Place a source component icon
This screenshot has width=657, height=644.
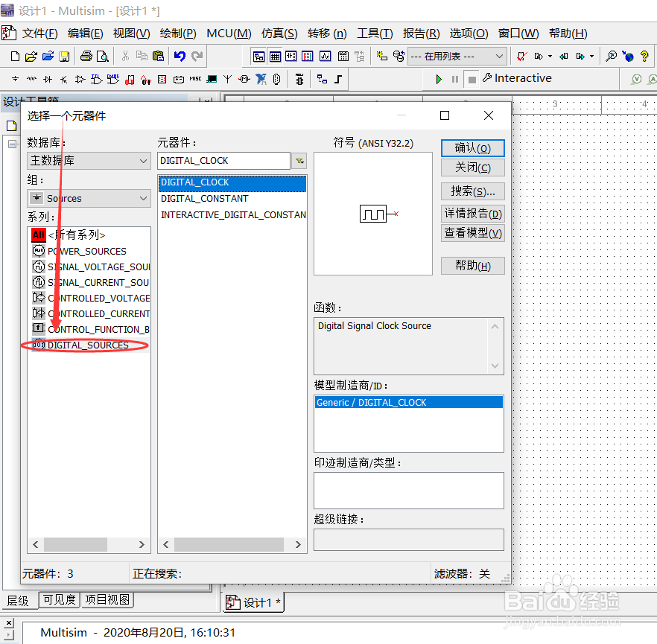pyautogui.click(x=15, y=79)
